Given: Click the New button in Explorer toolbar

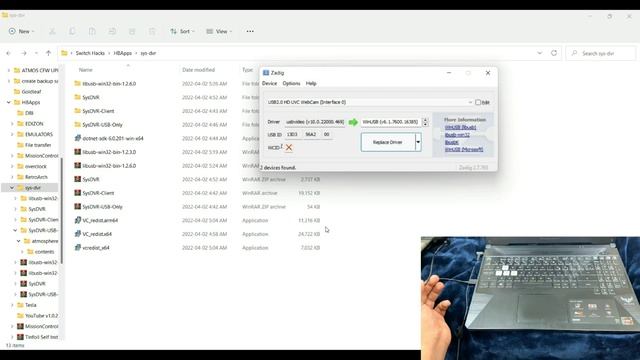Looking at the screenshot, I should pyautogui.click(x=22, y=31).
